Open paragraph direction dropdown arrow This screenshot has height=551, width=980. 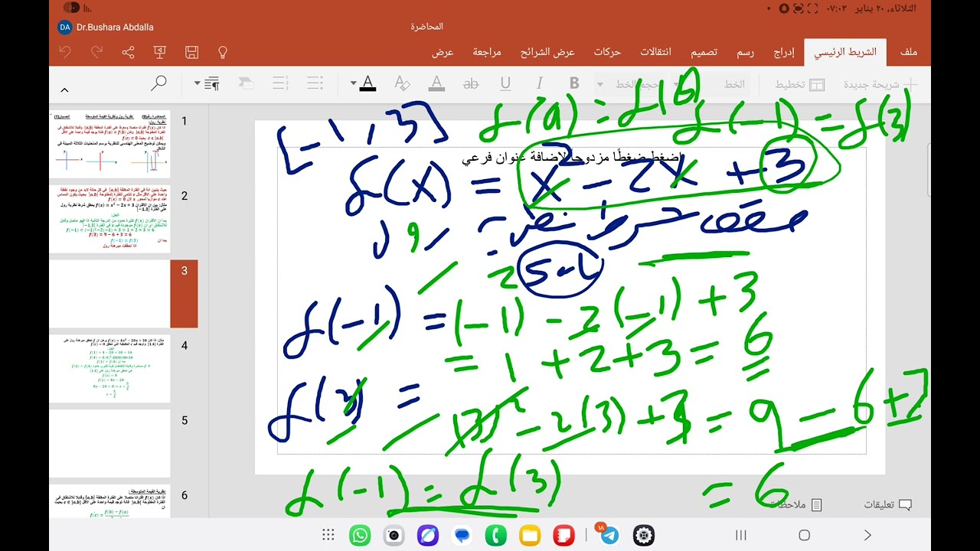coord(197,83)
